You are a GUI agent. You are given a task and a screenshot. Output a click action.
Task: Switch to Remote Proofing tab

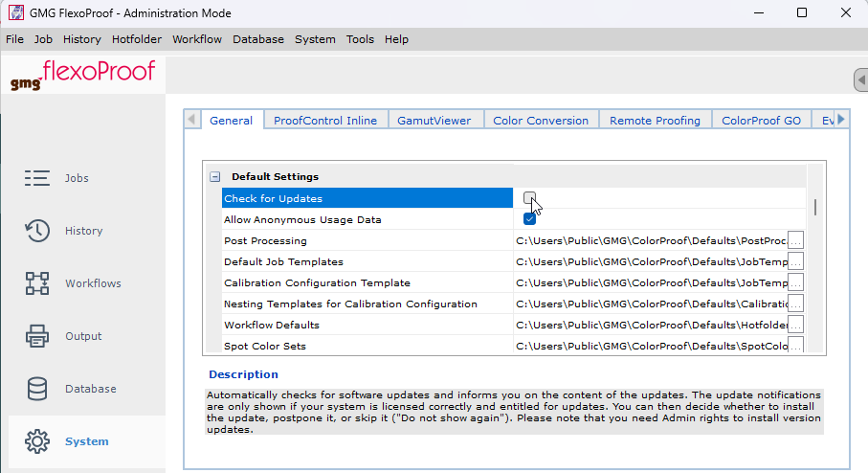(x=655, y=121)
